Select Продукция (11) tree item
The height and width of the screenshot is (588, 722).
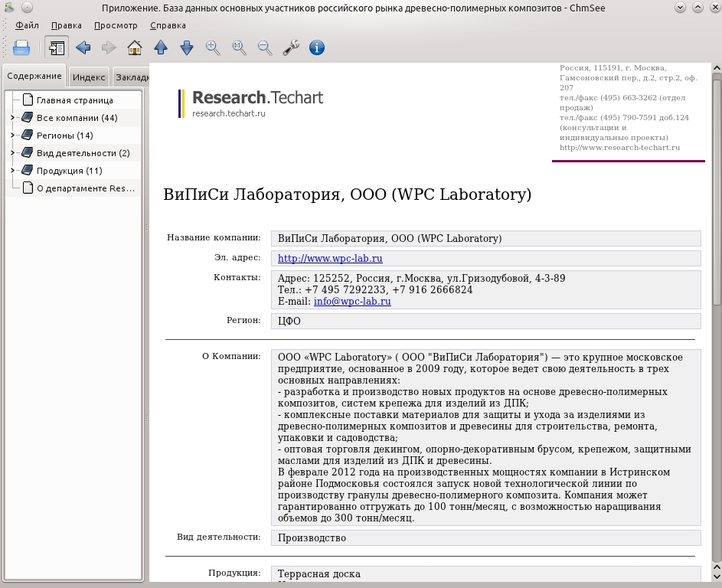click(70, 171)
